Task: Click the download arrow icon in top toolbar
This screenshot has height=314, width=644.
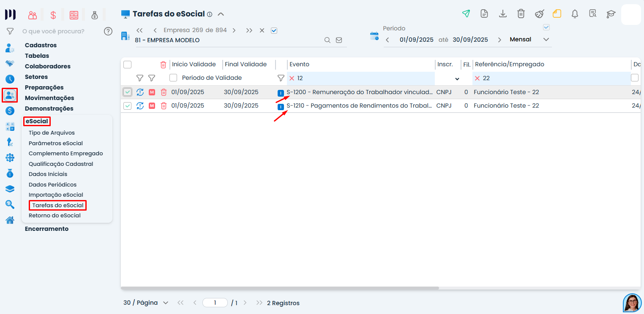Action: tap(503, 14)
